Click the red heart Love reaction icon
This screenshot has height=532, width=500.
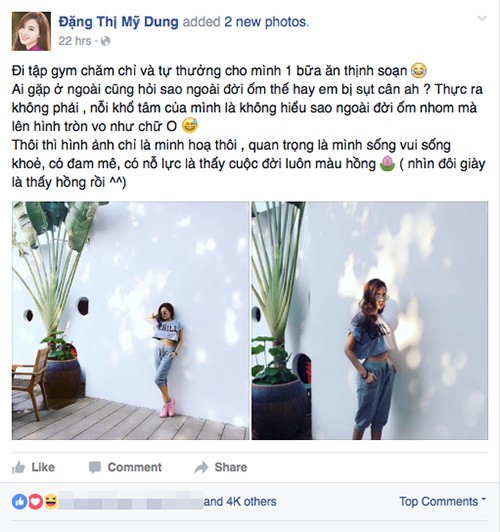[x=35, y=502]
